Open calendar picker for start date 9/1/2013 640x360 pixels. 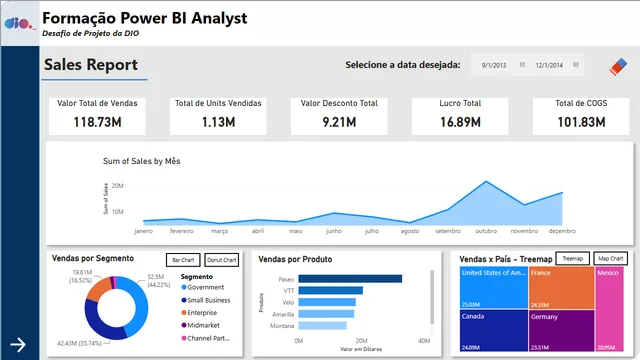(x=522, y=64)
